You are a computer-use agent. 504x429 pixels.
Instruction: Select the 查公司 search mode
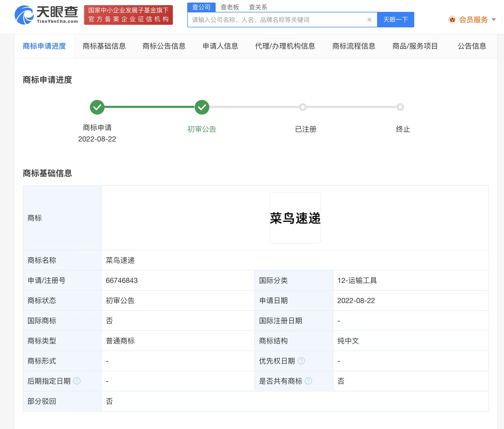coord(202,7)
